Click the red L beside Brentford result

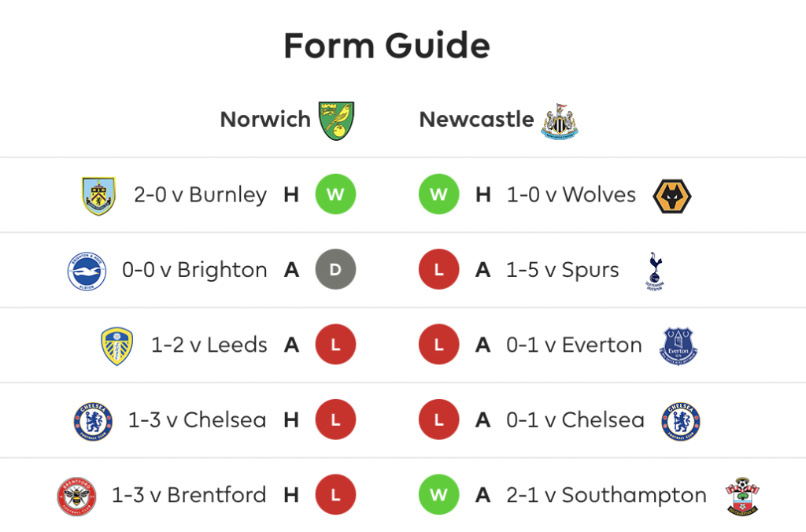335,494
